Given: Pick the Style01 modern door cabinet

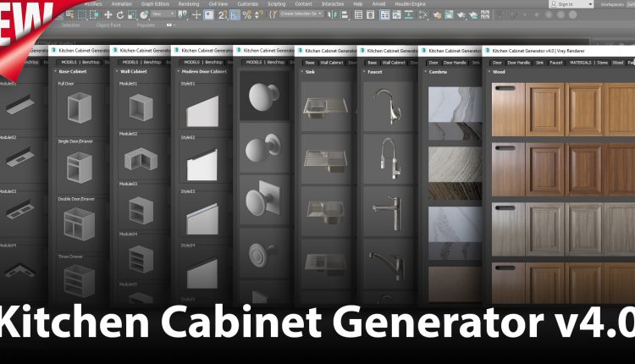Looking at the screenshot, I should pos(201,110).
